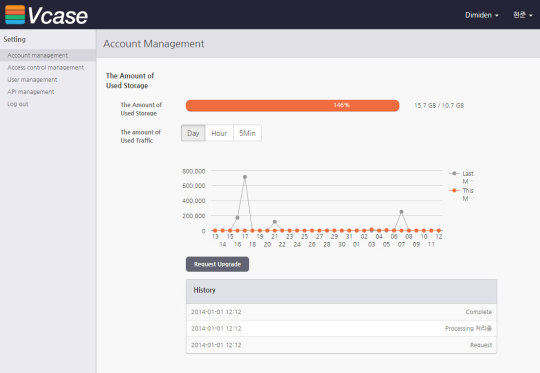
Task: Select the history row marked Complete
Action: coord(341,312)
